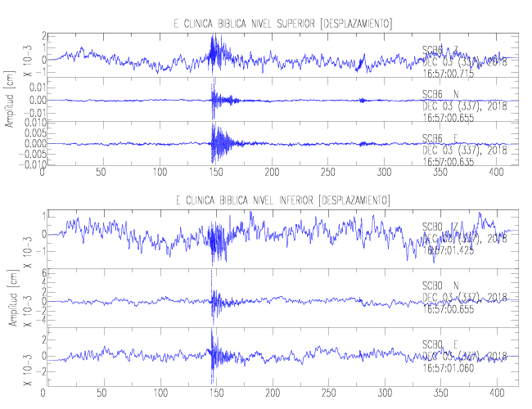Click the timestamp 16:57:00.715
This screenshot has height=409, width=532.
pos(448,74)
